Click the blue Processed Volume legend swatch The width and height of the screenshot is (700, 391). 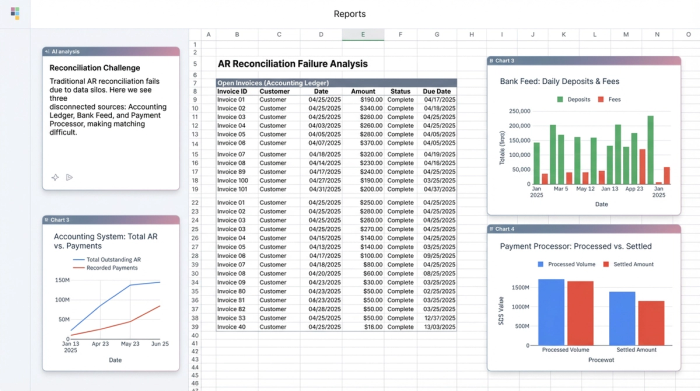click(541, 264)
